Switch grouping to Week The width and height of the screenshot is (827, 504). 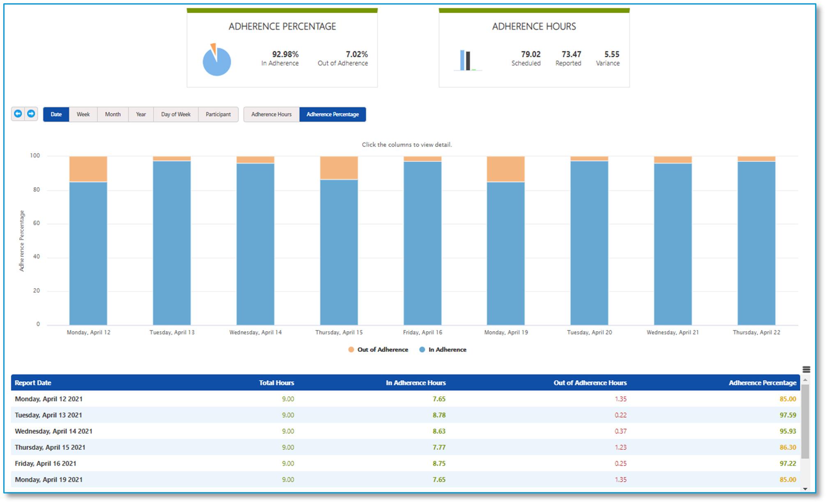click(x=83, y=115)
